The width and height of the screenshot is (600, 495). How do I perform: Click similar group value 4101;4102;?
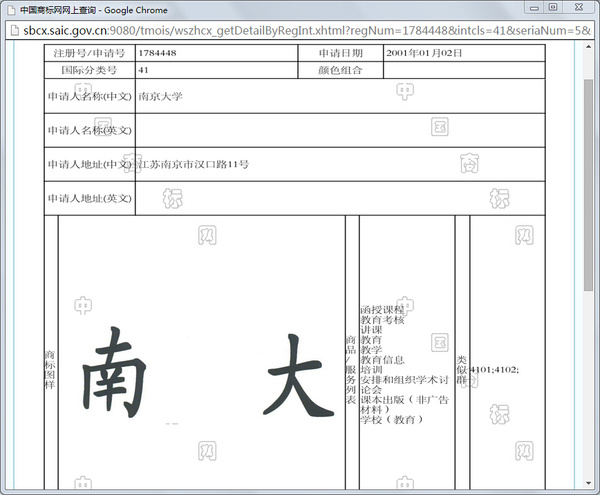494,370
